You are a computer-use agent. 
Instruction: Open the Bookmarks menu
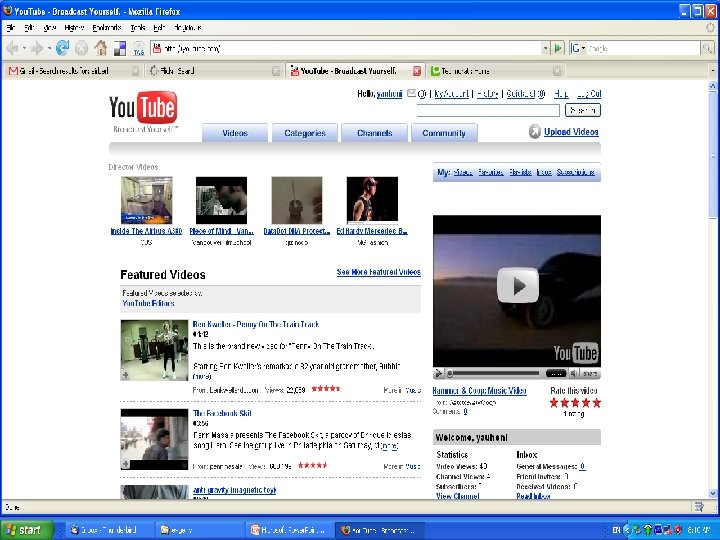[107, 28]
